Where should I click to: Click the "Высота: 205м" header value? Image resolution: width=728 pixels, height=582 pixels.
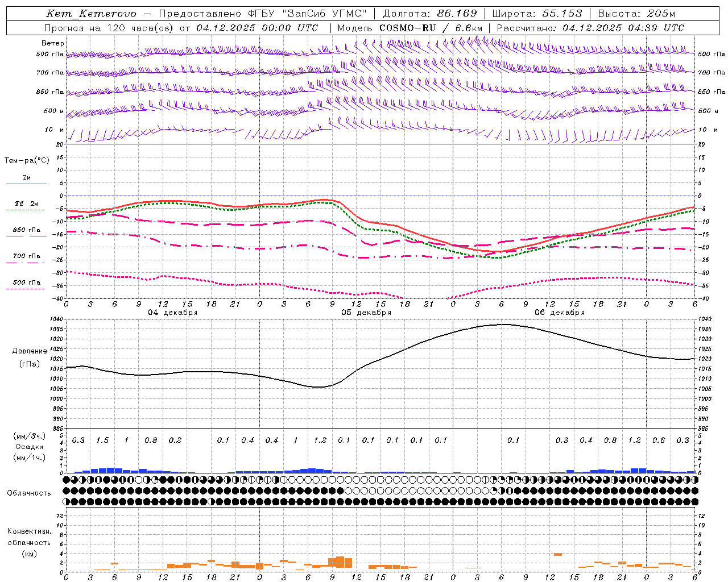click(x=637, y=14)
